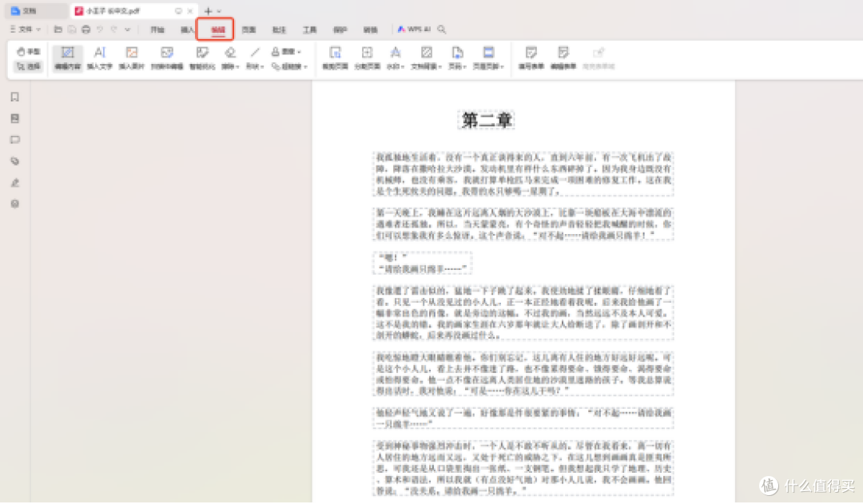Click the open folder icon in quick toolbar
Screen dimensions: 863x504
(58, 30)
